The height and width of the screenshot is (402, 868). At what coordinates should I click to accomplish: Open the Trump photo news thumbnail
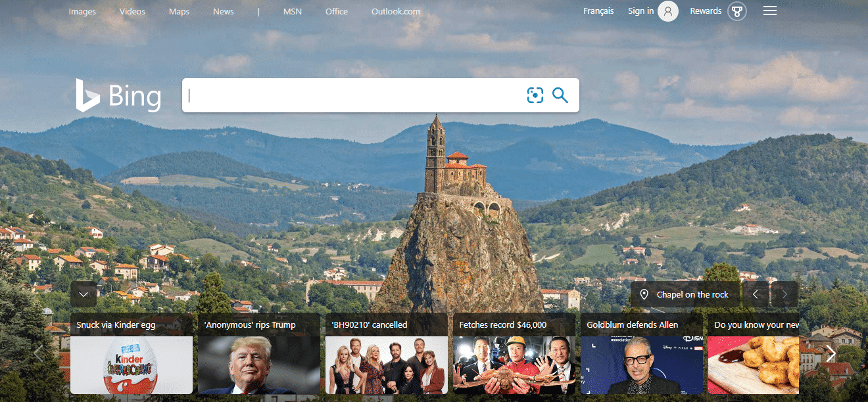pyautogui.click(x=259, y=365)
